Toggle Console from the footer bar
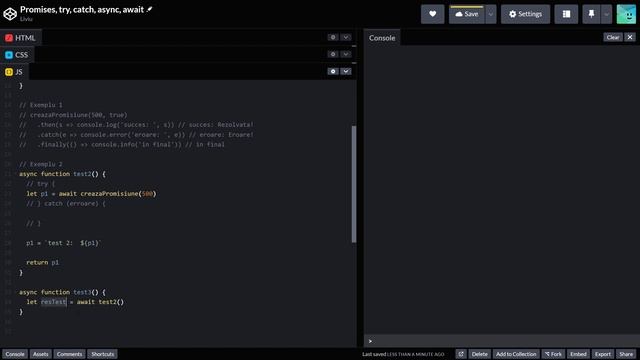Image resolution: width=640 pixels, height=360 pixels. [15, 354]
